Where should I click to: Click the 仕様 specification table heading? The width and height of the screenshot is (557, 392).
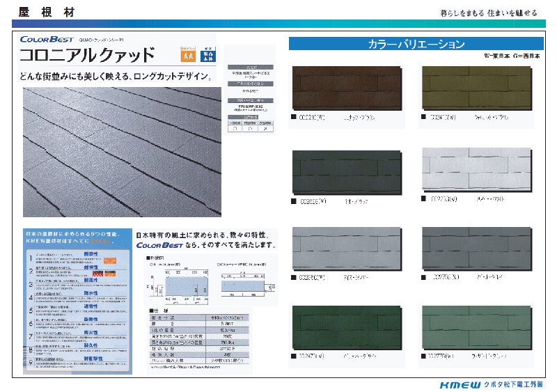159,311
